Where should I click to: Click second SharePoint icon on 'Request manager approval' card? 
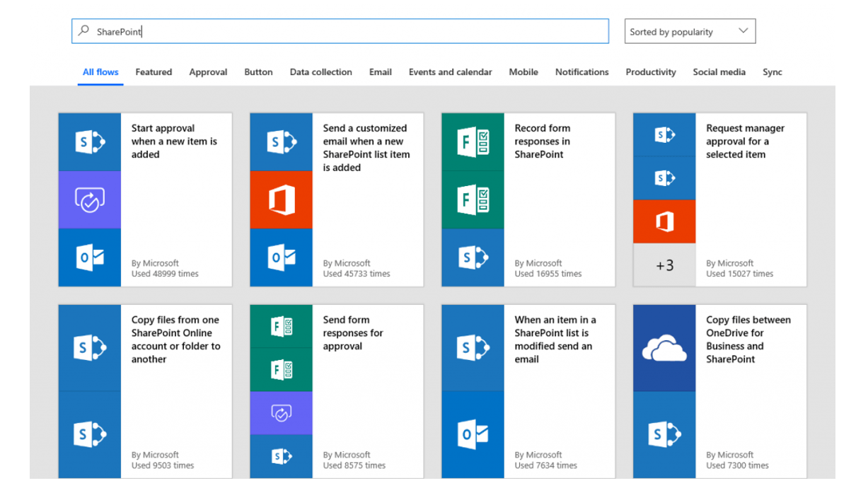(x=665, y=178)
